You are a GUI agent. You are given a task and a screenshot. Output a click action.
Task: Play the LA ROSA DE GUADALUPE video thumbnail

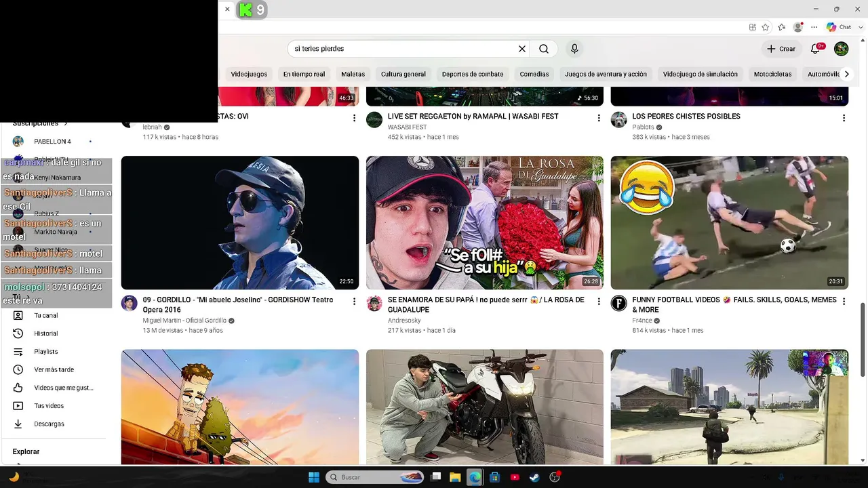click(485, 223)
